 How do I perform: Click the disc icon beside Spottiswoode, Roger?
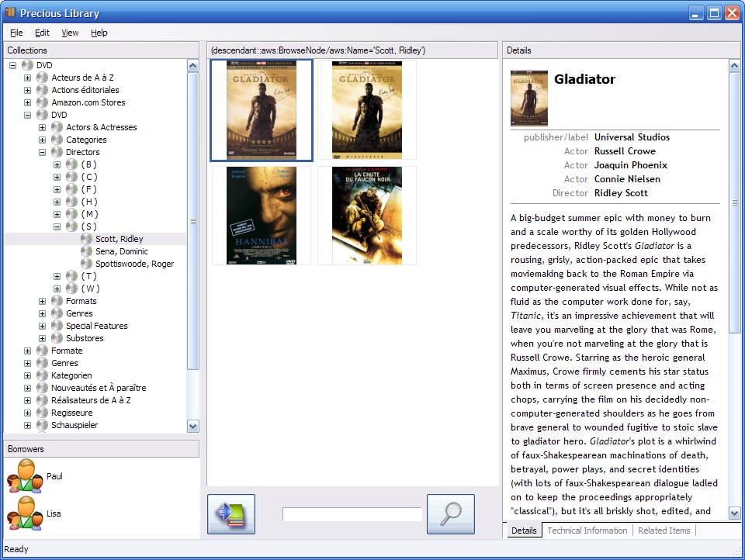click(x=86, y=263)
